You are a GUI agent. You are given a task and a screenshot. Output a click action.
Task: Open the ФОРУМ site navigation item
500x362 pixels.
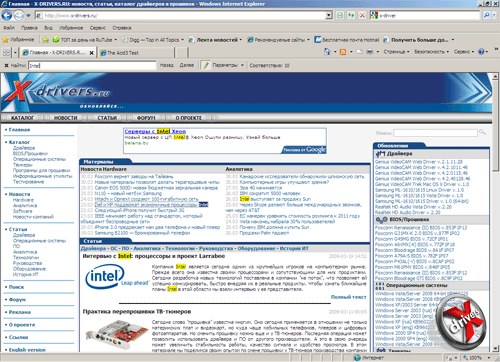pos(146,118)
